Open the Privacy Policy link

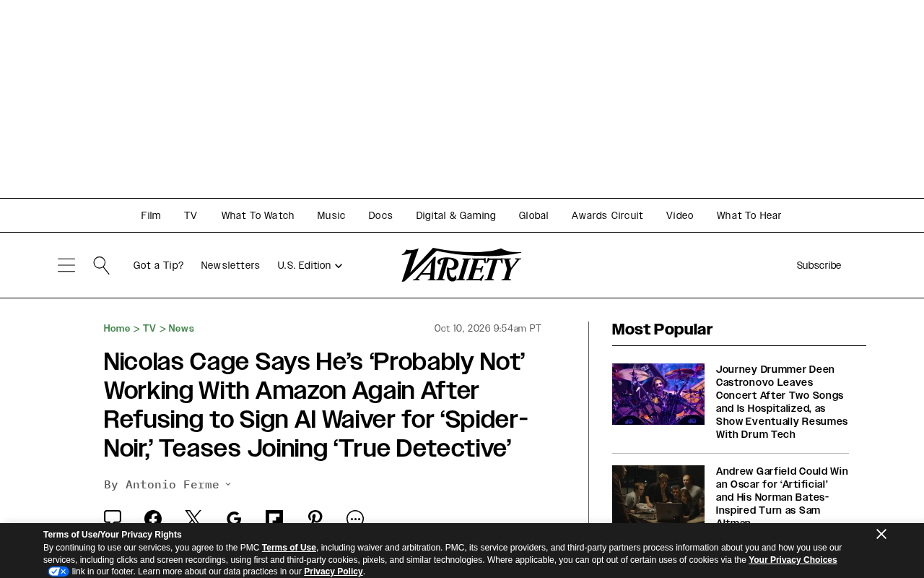tap(334, 571)
